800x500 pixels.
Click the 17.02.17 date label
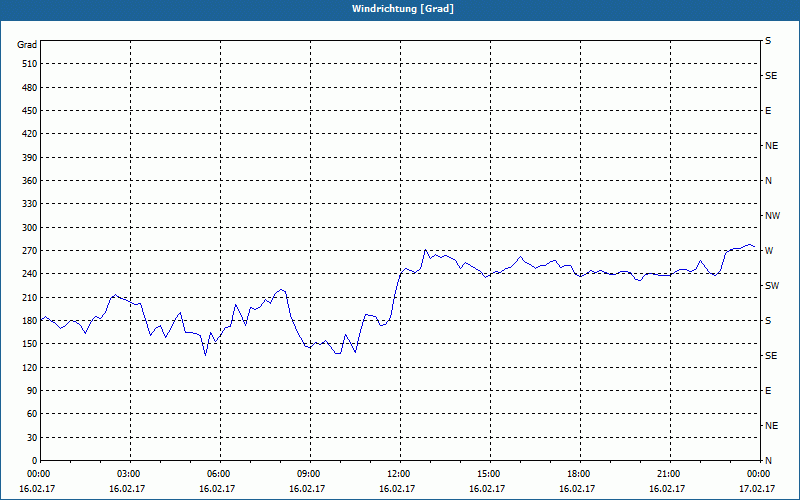757,489
